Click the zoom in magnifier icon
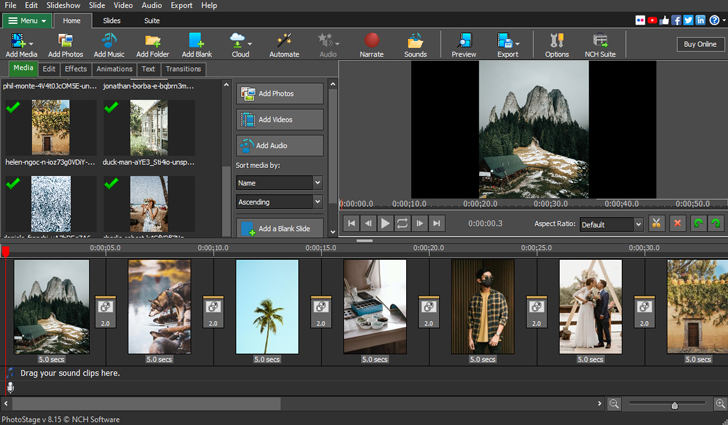 coord(720,404)
